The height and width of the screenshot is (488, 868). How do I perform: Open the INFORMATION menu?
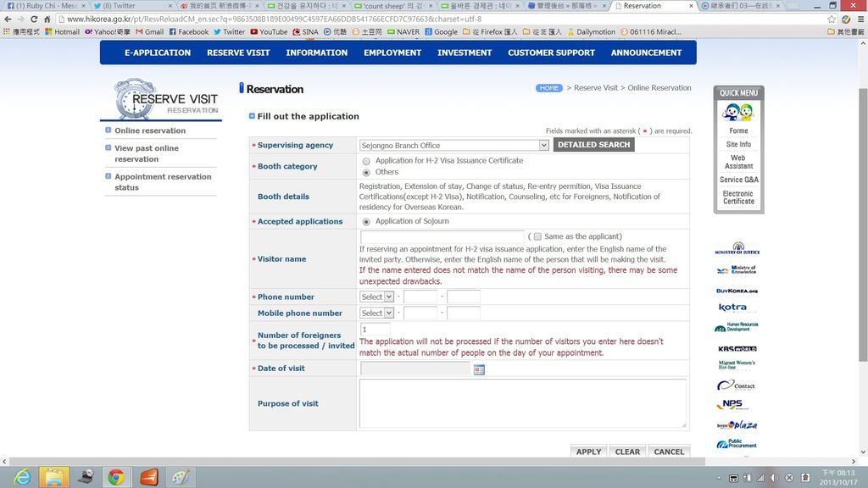click(317, 53)
